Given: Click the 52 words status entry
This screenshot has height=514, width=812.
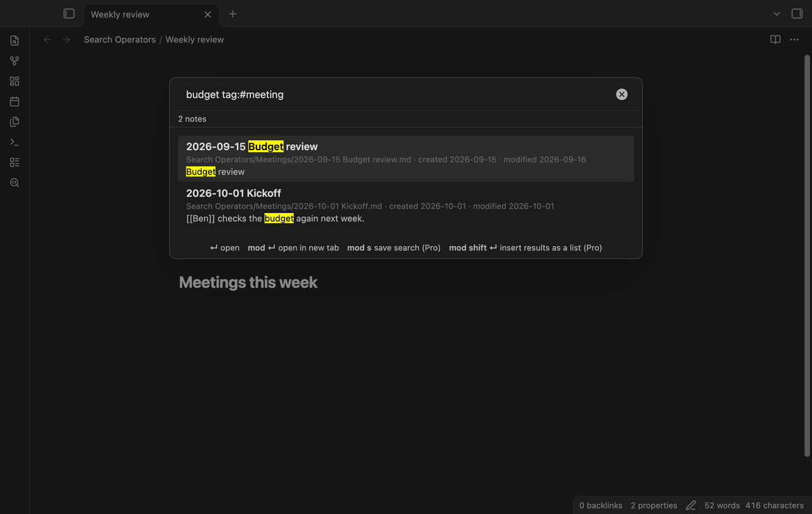Looking at the screenshot, I should 722,505.
